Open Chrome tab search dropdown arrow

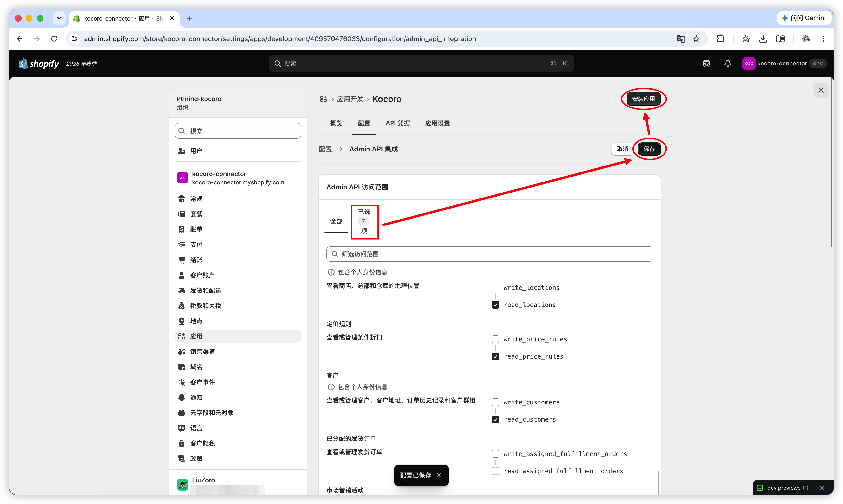coord(59,18)
